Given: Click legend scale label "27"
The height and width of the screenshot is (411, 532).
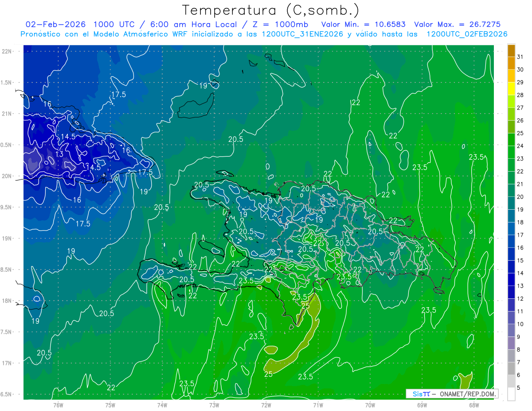Looking at the screenshot, I should (x=520, y=108).
